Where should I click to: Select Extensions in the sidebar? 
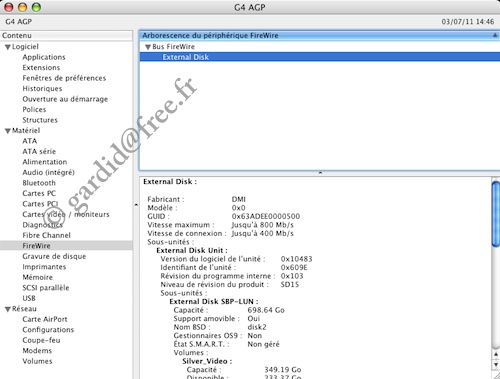[41, 68]
